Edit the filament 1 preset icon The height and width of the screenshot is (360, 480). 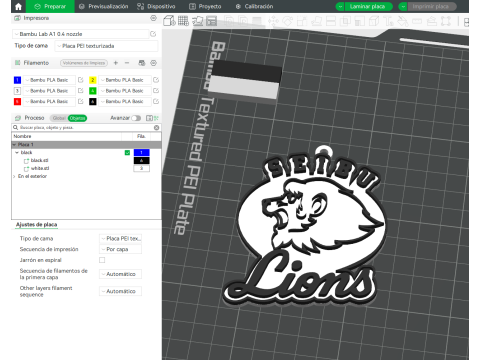[x=80, y=80]
